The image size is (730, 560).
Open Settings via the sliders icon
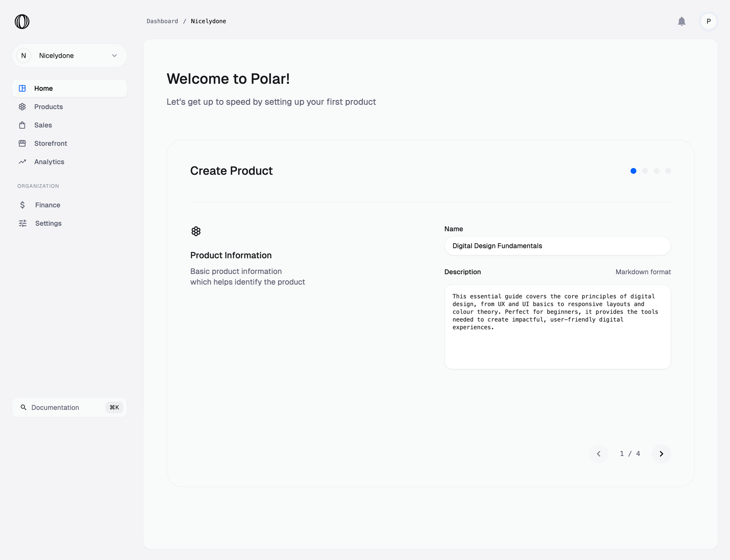pos(22,223)
